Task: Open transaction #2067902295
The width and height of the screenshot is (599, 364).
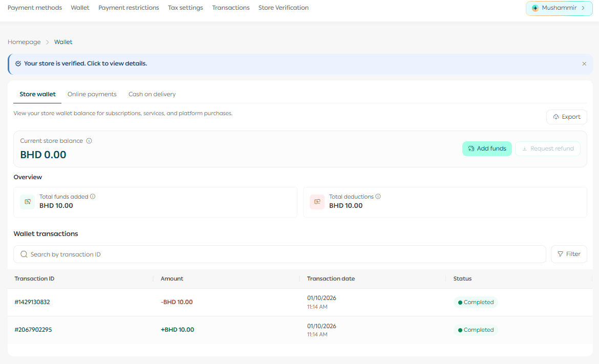Action: [x=33, y=330]
